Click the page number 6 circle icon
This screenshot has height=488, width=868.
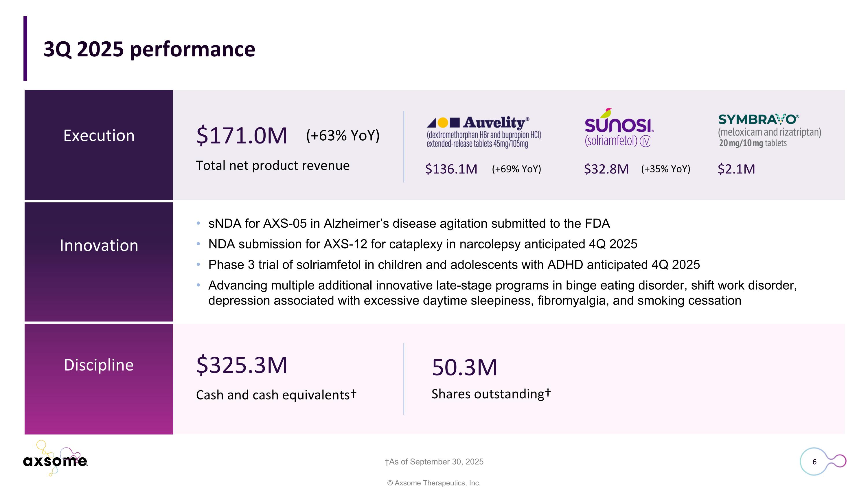(x=814, y=462)
